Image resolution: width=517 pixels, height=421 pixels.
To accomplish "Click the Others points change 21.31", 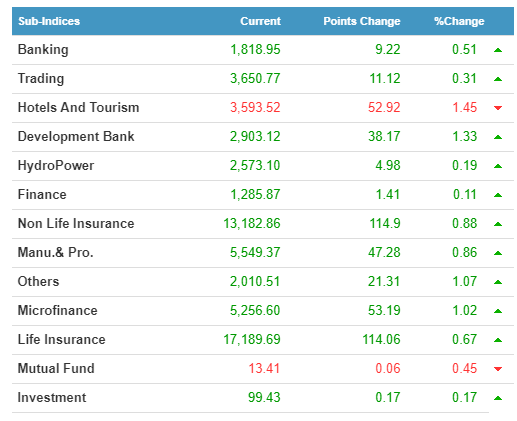I will [384, 281].
